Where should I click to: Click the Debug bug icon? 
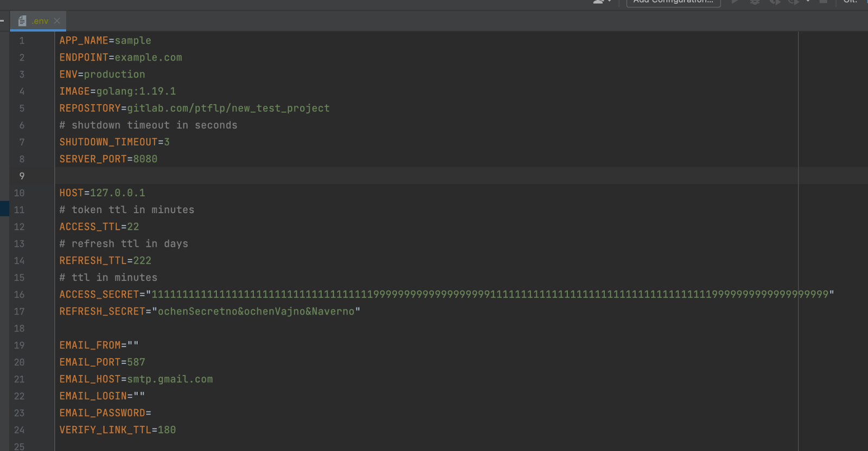pos(755,2)
